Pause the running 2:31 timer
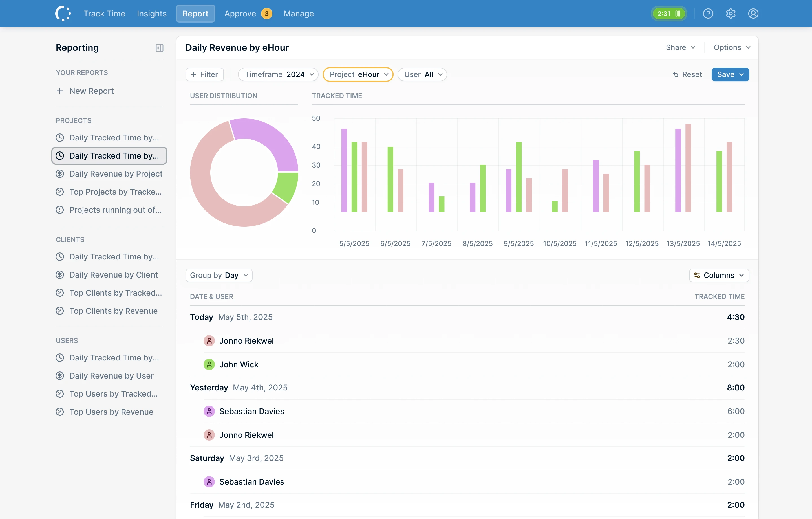Viewport: 812px width, 519px height. [x=678, y=14]
